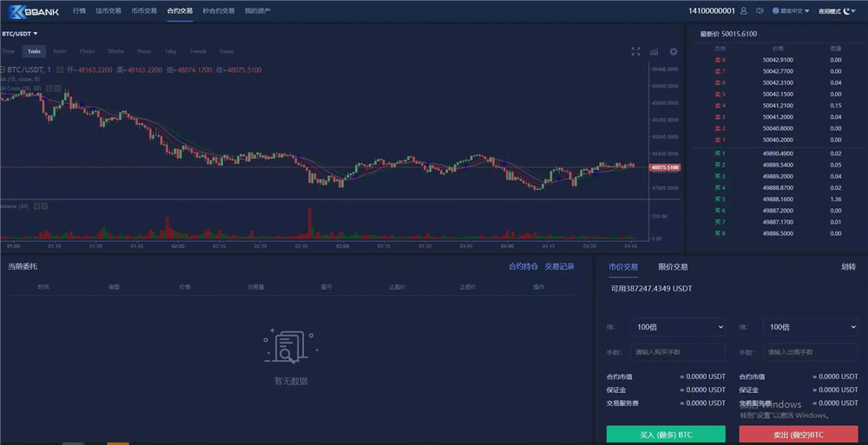This screenshot has width=868, height=445.
Task: Focus the 请输入购买手数 input field
Action: coord(678,352)
